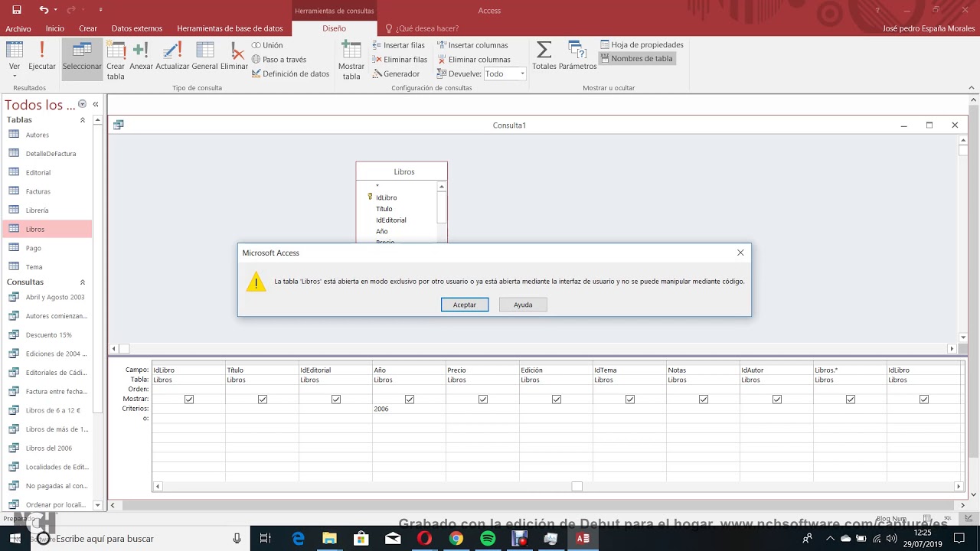Viewport: 980px width, 551px height.
Task: Open Chrome from the taskbar
Action: coord(456,539)
